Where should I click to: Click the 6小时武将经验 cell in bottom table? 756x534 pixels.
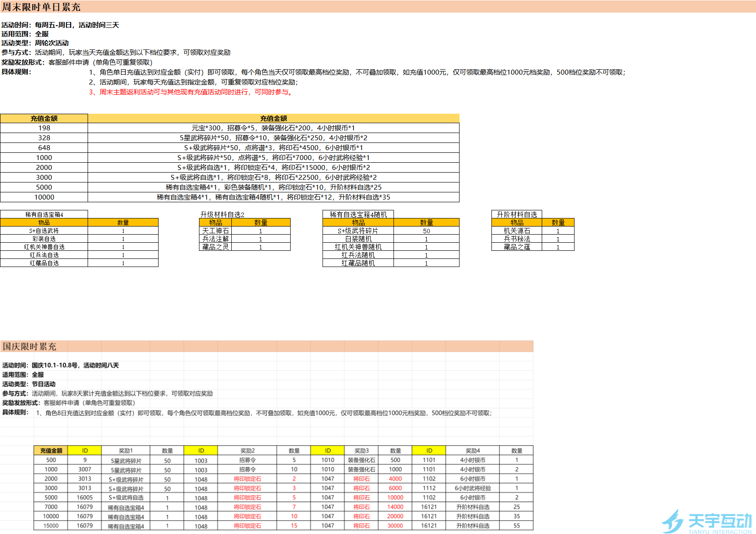[x=473, y=488]
